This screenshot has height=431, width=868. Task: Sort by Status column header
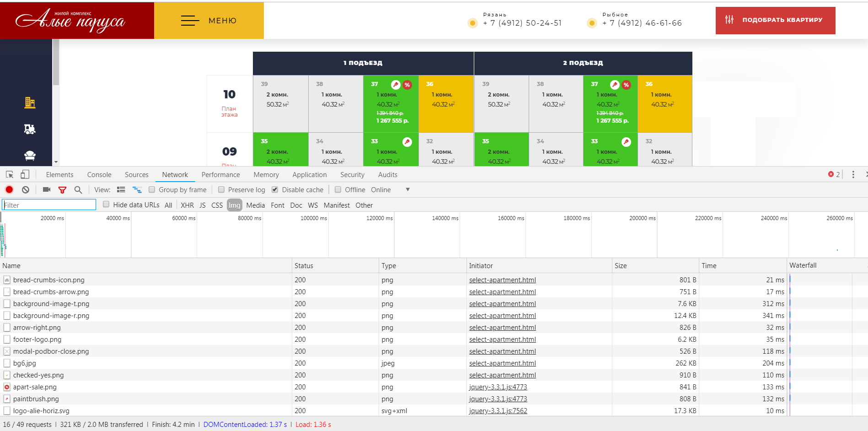click(x=335, y=265)
